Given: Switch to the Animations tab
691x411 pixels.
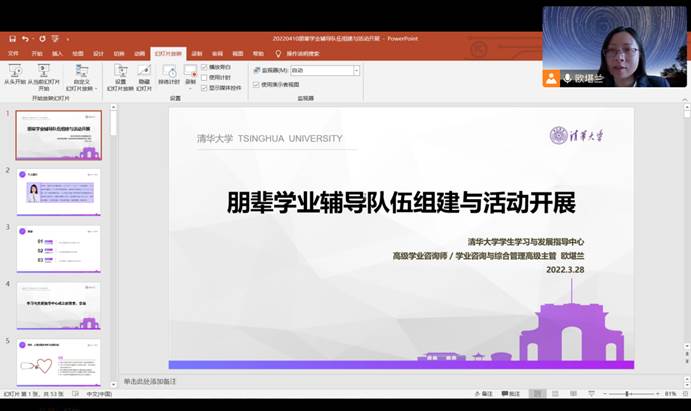Looking at the screenshot, I should click(140, 53).
